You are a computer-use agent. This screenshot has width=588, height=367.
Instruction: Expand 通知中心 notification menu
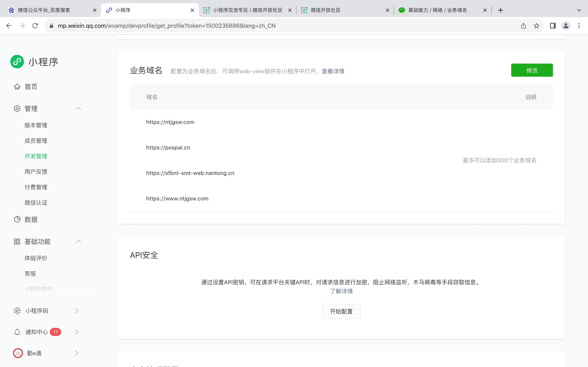[77, 332]
